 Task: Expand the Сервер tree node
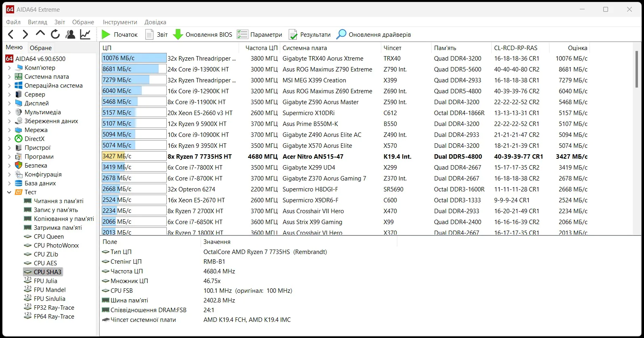[9, 94]
